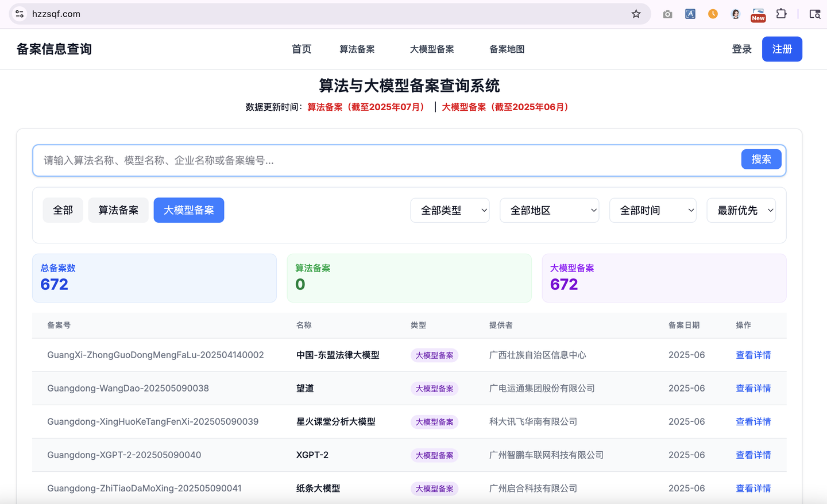
Task: Click red text 算法备案（截至2025年07月）
Action: pos(368,107)
